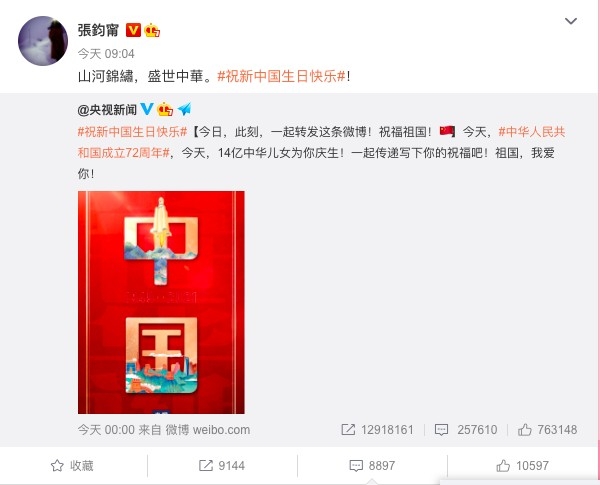Image resolution: width=600 pixels, height=485 pixels.
Task: Click the paper plane icon beside 央视新闻
Action: (184, 109)
